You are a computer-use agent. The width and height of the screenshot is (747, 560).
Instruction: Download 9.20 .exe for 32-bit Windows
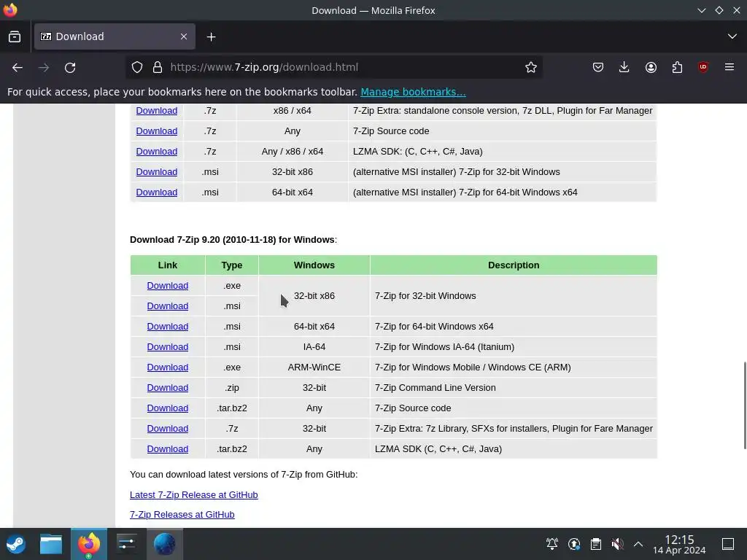click(x=168, y=286)
